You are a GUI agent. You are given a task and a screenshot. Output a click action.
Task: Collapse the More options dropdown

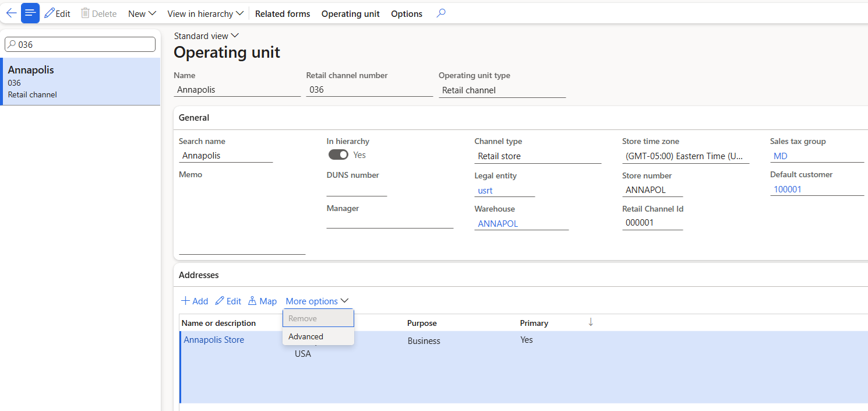point(317,301)
